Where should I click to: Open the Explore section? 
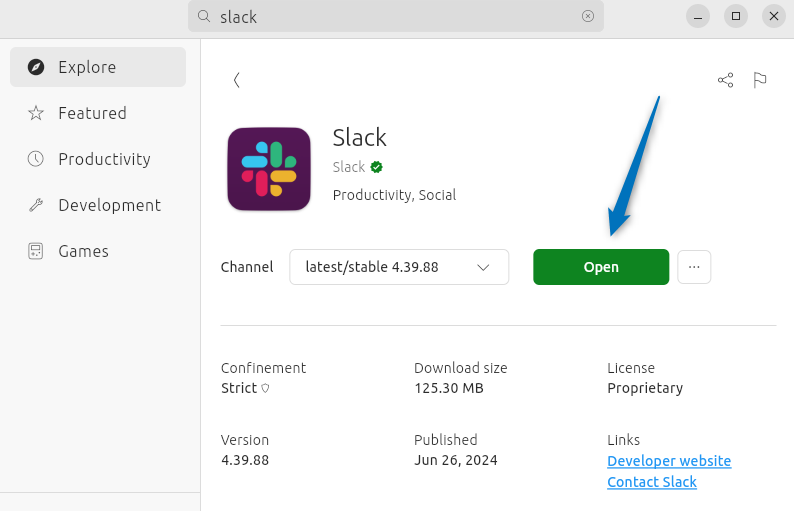98,67
